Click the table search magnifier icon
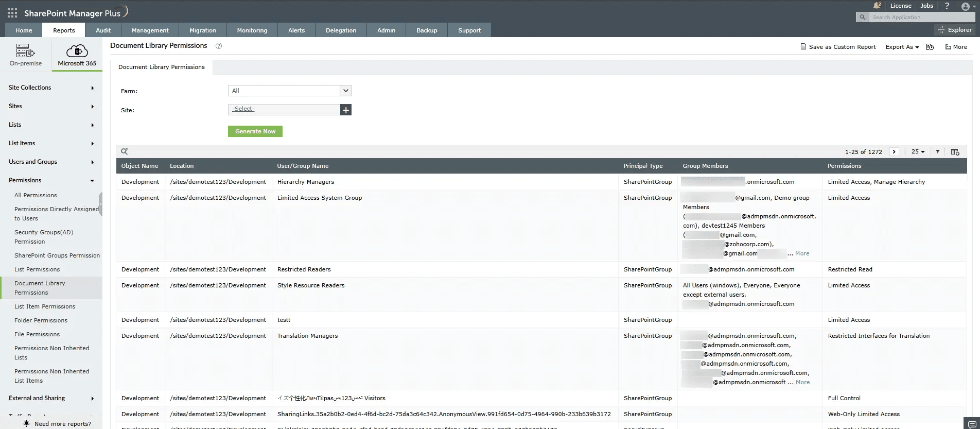Screen dimensions: 980x429 (124, 151)
